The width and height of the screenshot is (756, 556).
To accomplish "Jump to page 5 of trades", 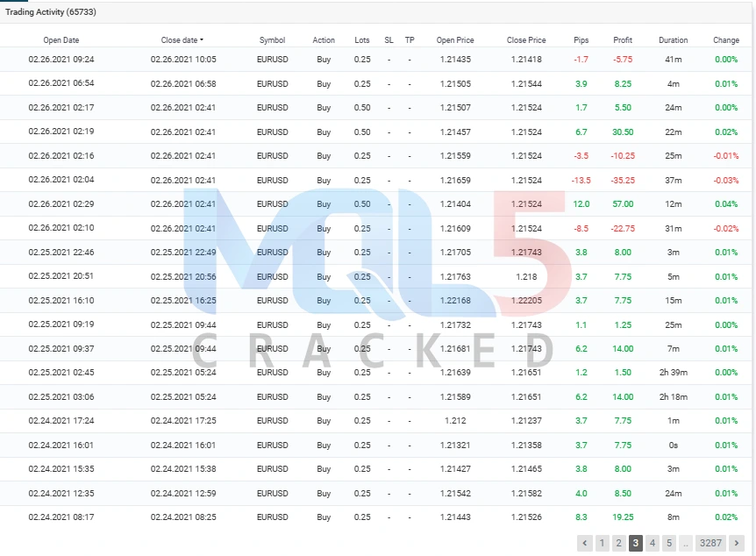I will click(x=668, y=543).
